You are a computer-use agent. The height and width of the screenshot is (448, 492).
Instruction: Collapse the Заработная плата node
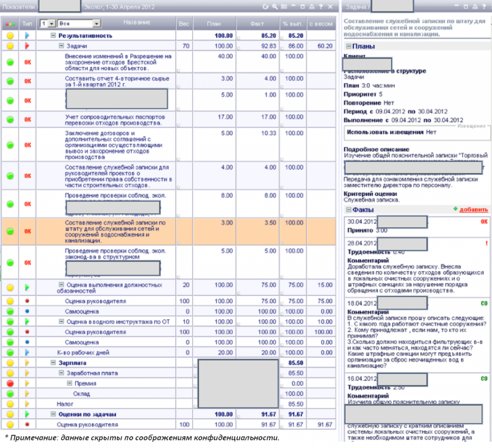[61, 373]
